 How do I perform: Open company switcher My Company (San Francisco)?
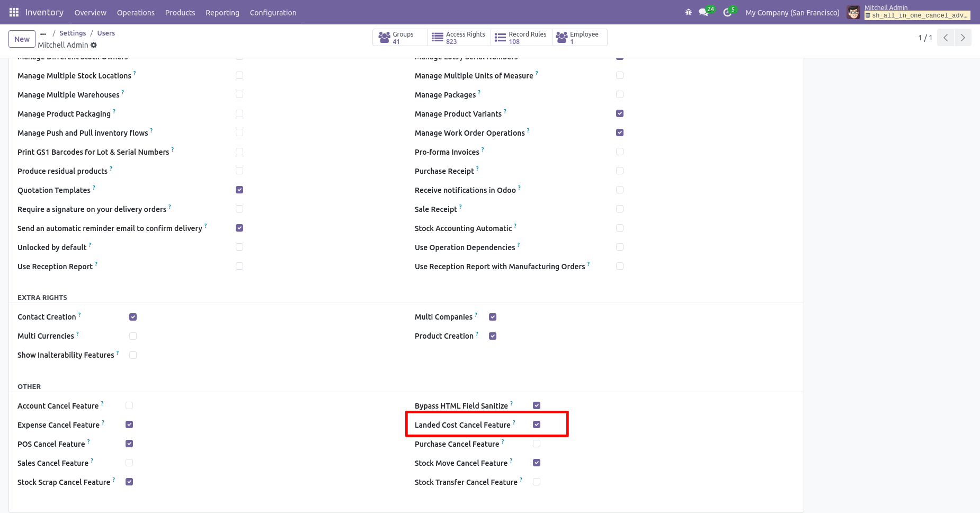click(x=792, y=13)
